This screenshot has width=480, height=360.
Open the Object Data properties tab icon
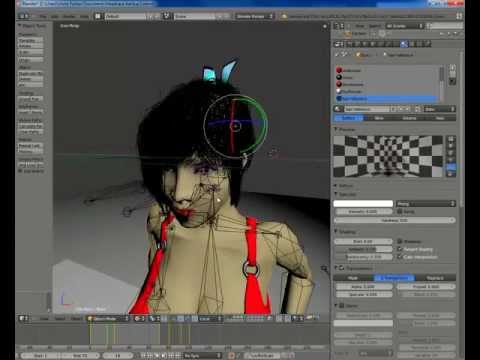[x=396, y=44]
